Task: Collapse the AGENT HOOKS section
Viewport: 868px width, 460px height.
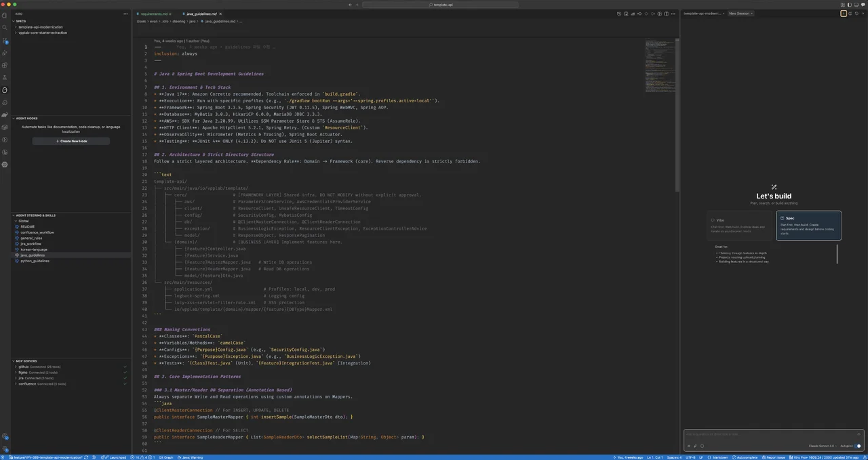Action: pyautogui.click(x=26, y=118)
